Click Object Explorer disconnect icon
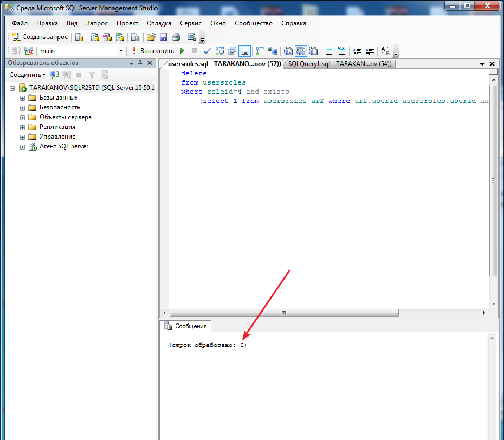Viewport: 504px width, 440px height. (x=67, y=75)
